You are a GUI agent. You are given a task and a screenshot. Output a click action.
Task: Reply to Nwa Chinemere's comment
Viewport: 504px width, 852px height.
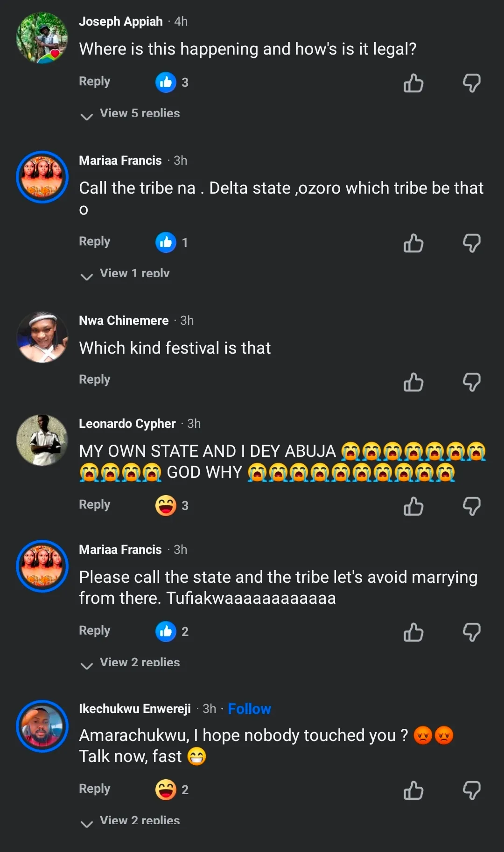click(x=94, y=379)
